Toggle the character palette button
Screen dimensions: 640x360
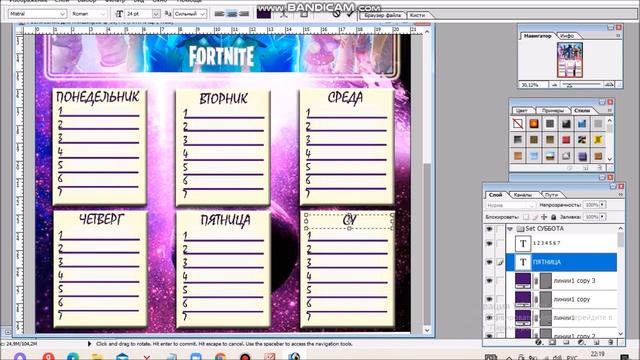tap(304, 15)
